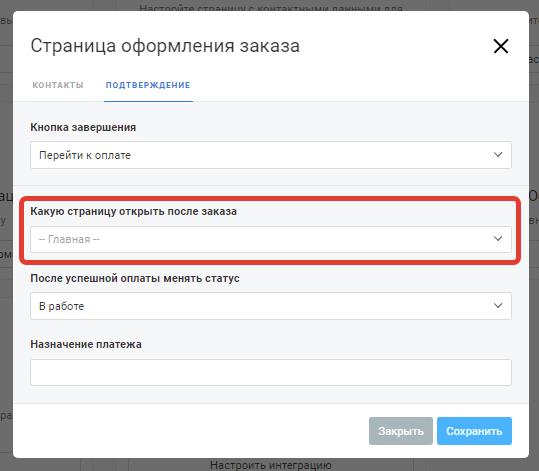
Task: Open the -- Главная -- page dropdown
Action: tap(271, 239)
